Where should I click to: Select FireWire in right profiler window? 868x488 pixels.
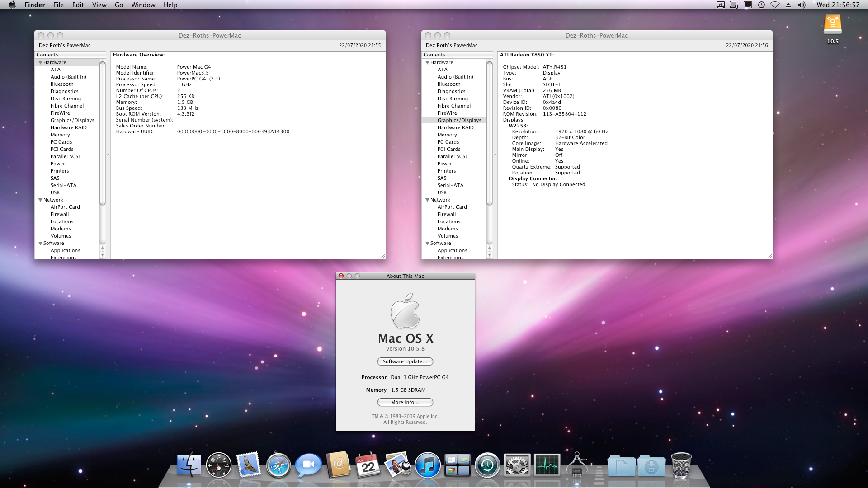click(x=447, y=113)
